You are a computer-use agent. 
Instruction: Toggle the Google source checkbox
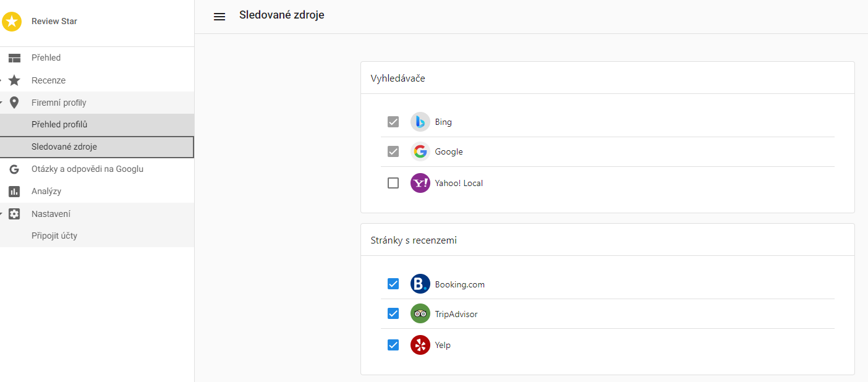[393, 151]
